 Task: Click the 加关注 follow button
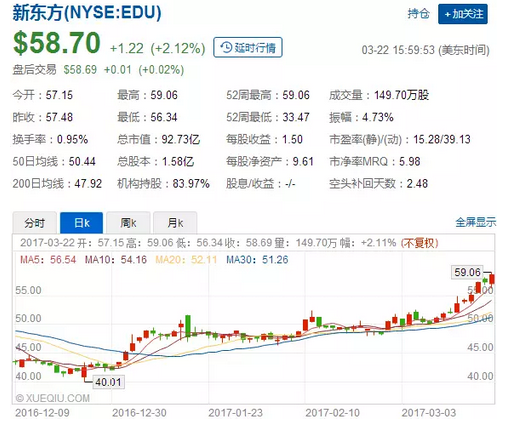coord(463,14)
